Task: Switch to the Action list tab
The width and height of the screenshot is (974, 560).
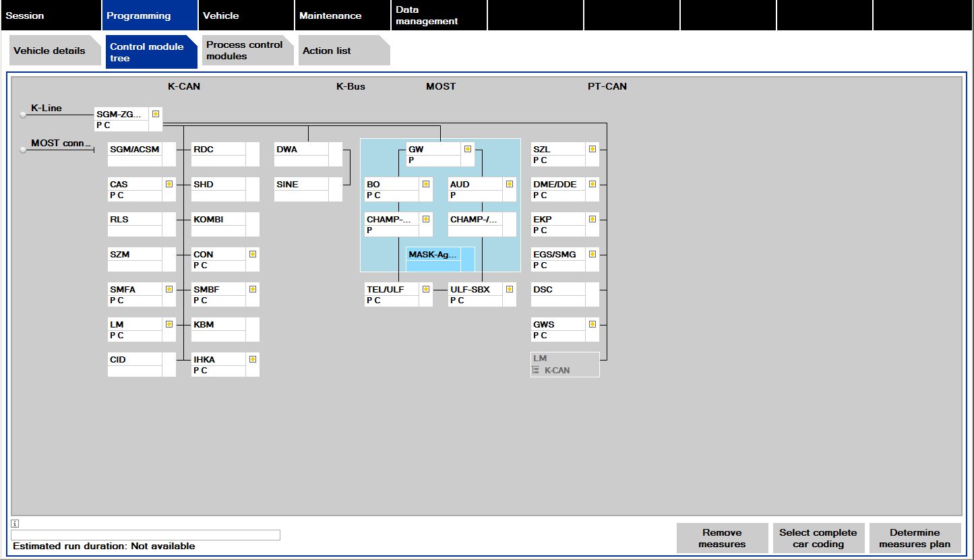Action: pyautogui.click(x=343, y=51)
